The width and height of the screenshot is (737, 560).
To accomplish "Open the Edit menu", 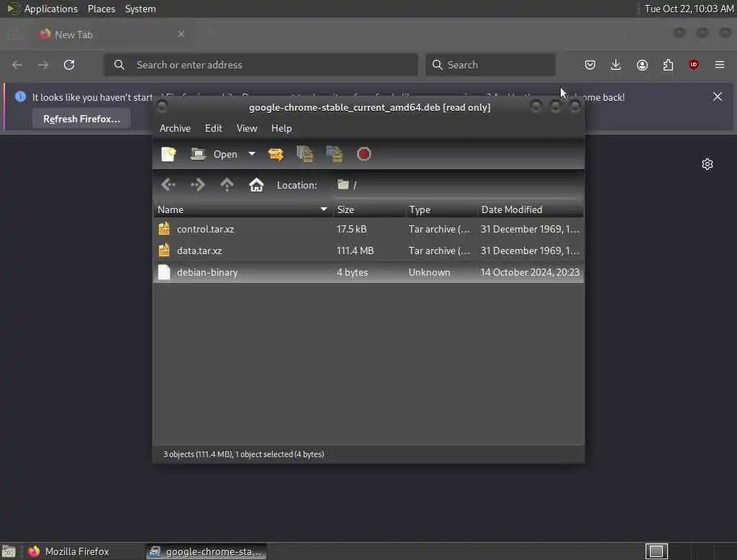I will (x=213, y=128).
